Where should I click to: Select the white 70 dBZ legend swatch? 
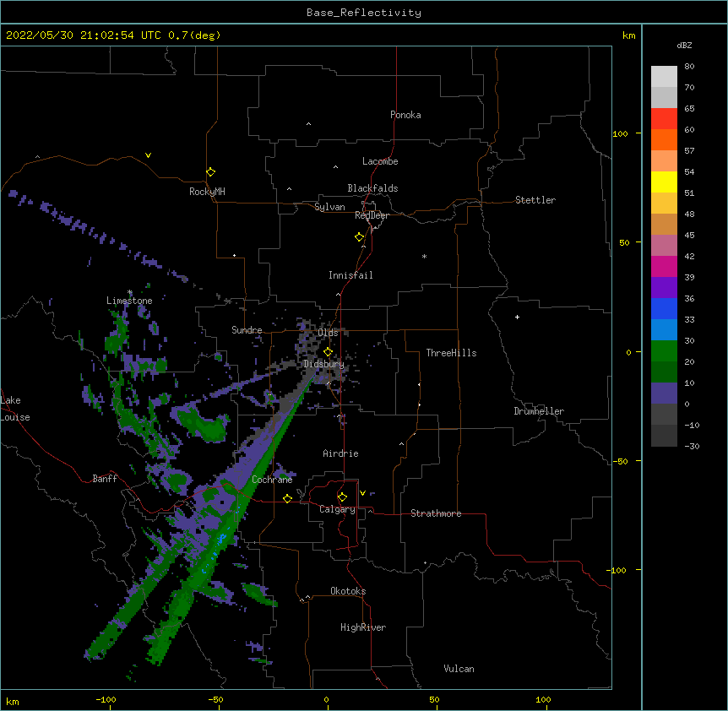[x=664, y=77]
